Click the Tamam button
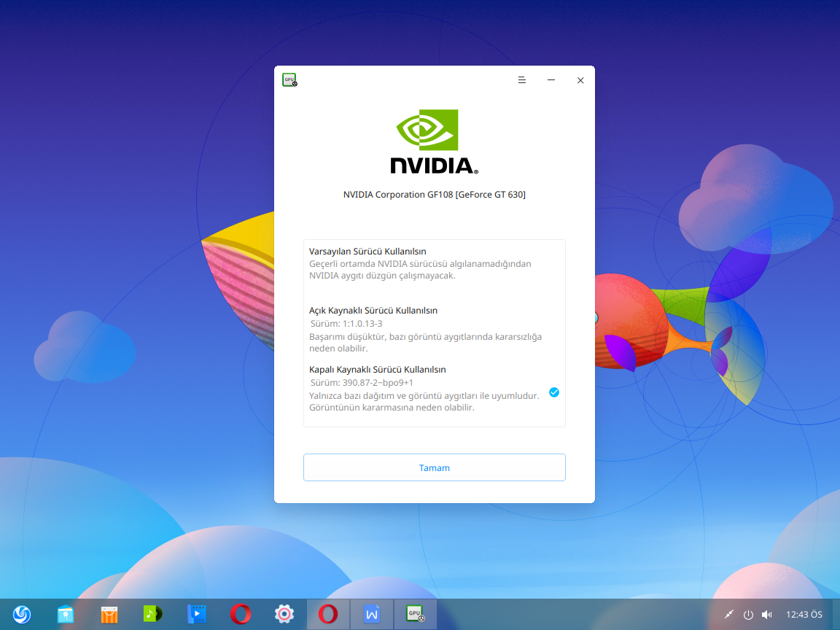 [435, 467]
